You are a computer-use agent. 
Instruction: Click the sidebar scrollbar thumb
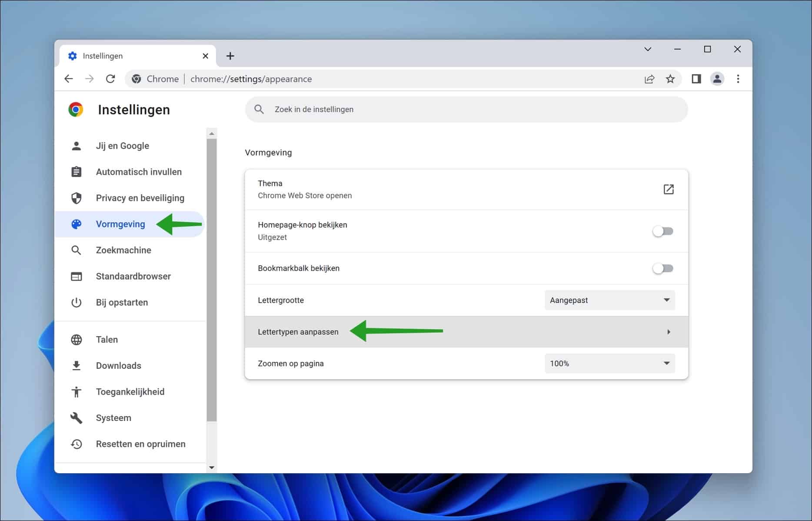(212, 280)
